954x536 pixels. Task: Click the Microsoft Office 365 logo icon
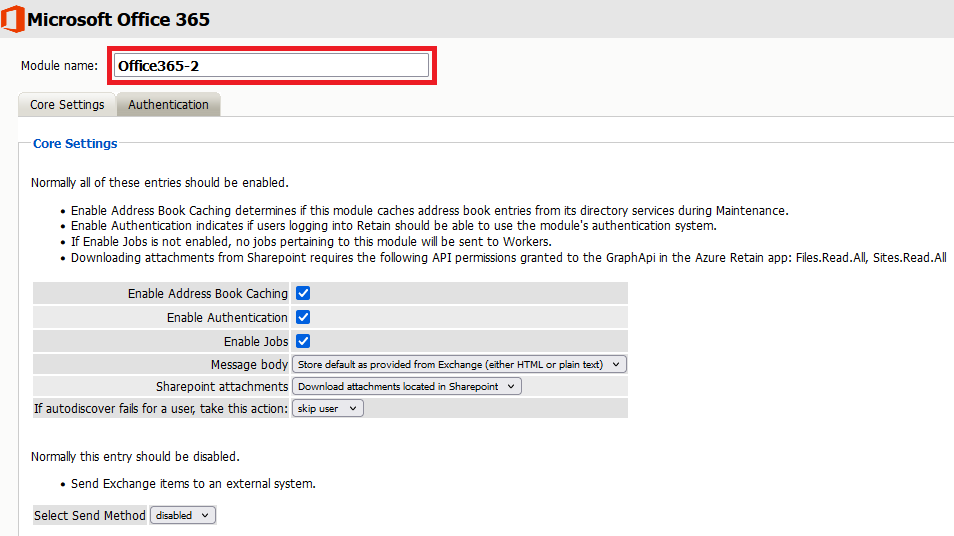tap(13, 19)
